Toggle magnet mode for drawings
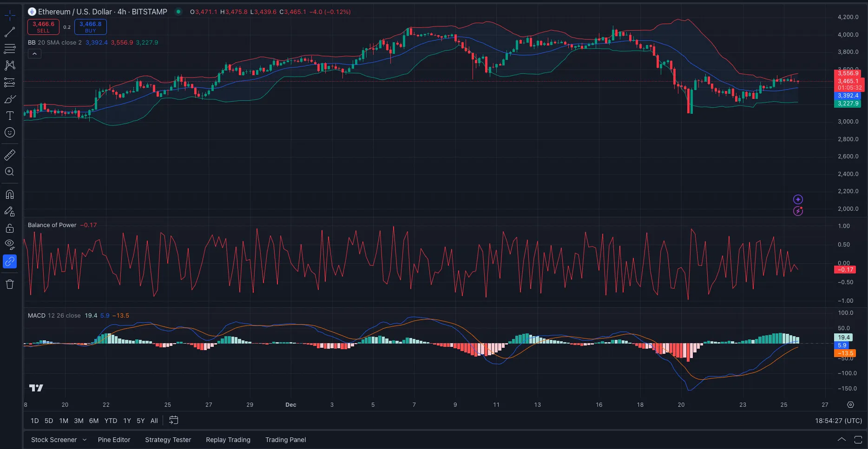 (x=10, y=195)
